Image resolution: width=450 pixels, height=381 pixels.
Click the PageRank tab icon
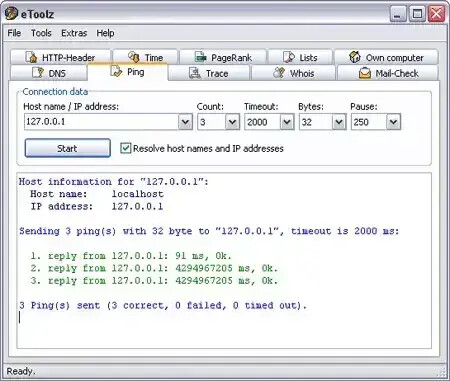(x=201, y=57)
